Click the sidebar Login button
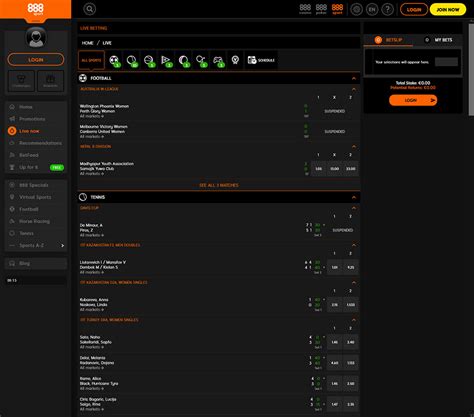The width and height of the screenshot is (474, 417). [36, 60]
